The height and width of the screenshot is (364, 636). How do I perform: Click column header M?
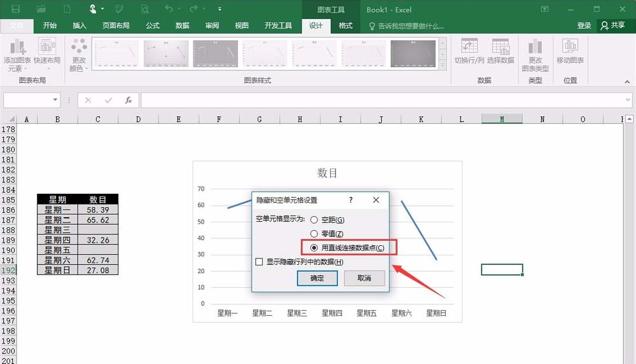point(502,119)
